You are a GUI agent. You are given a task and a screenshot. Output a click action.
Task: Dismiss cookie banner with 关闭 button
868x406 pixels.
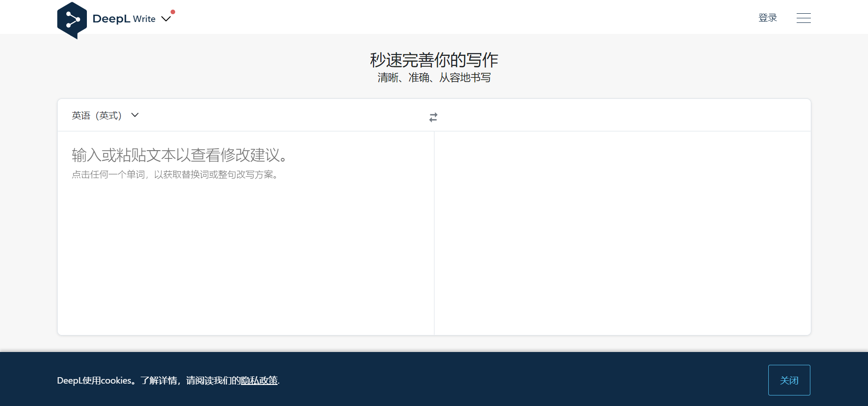click(x=789, y=380)
